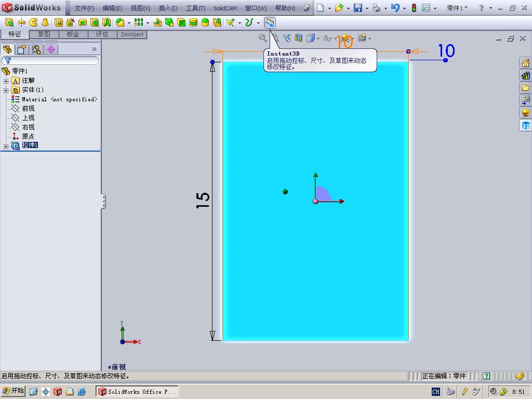
Task: Click the Undo arrow icon
Action: click(x=395, y=8)
